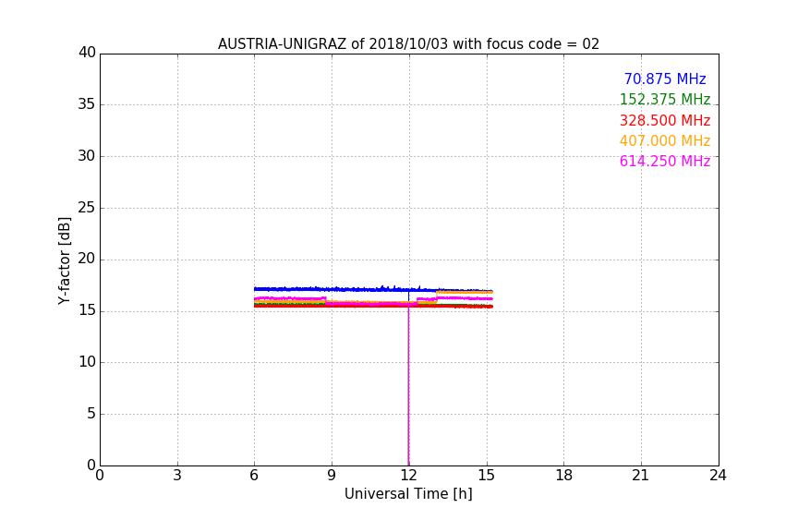Select the 407.000 MHz legend label
Image resolution: width=798 pixels, height=532 pixels.
(x=665, y=140)
